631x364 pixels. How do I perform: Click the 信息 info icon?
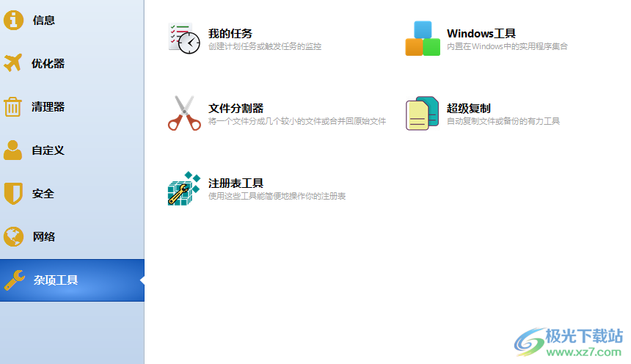tap(13, 20)
